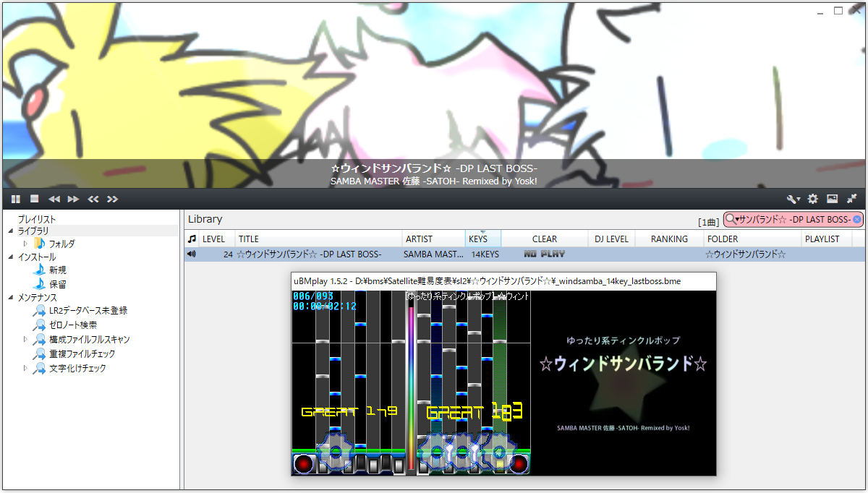The image size is (868, 493).
Task: Pause playback with the pause button
Action: [x=16, y=199]
